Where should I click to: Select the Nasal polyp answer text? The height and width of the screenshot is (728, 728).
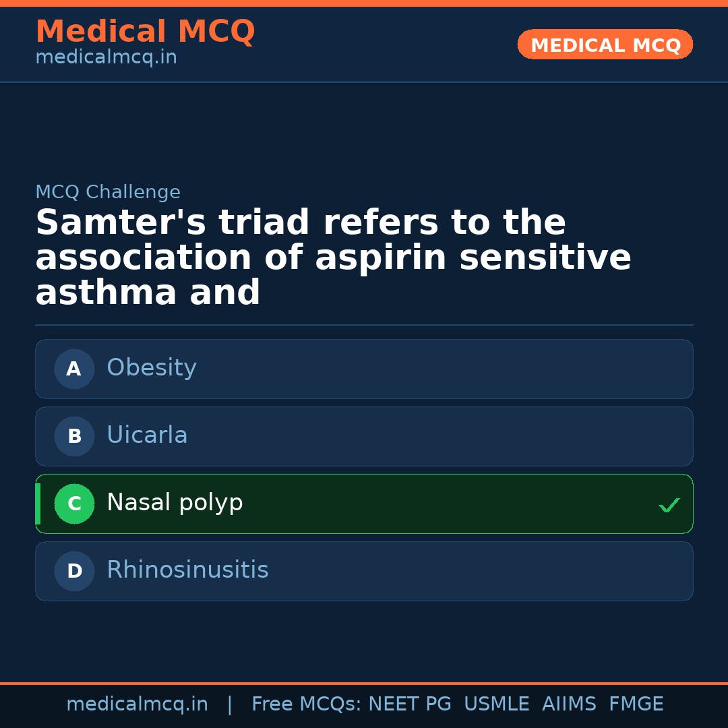[175, 503]
